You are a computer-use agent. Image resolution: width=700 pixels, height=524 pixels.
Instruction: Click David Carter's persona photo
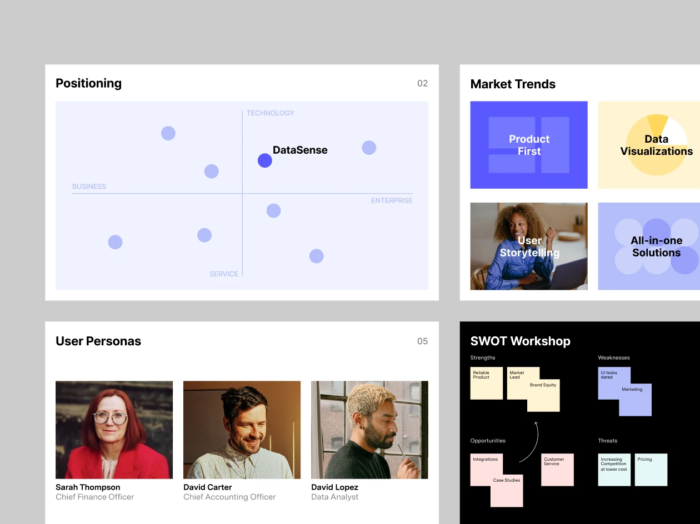click(242, 429)
